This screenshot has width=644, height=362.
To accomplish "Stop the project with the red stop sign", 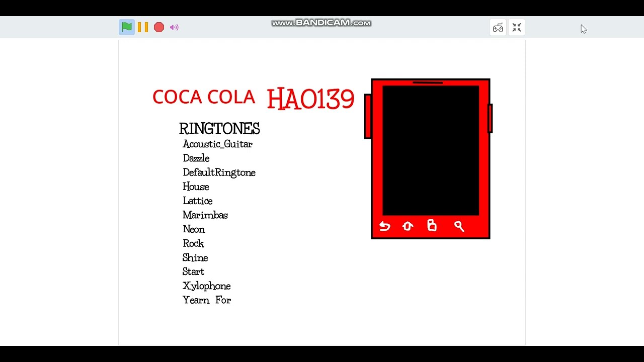I will click(x=159, y=27).
